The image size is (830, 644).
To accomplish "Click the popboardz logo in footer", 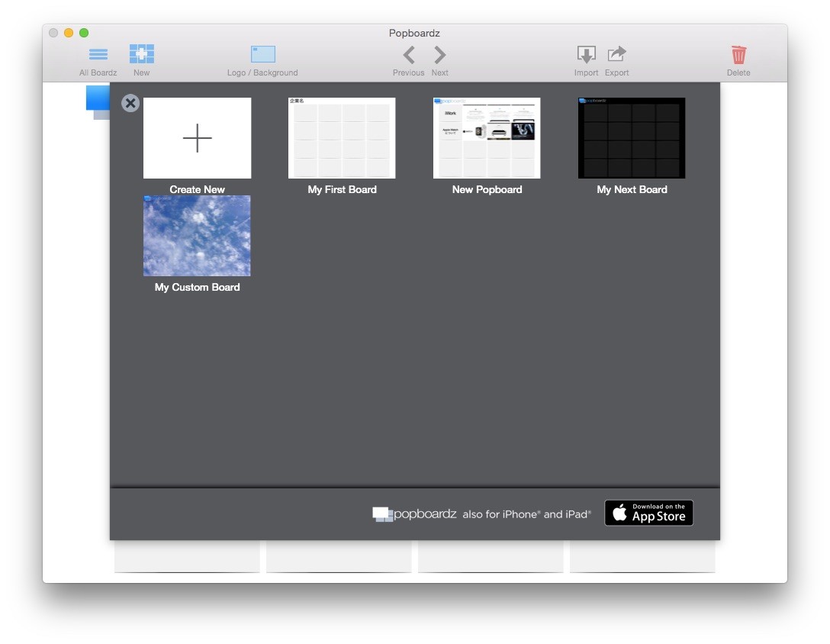I will tap(414, 514).
